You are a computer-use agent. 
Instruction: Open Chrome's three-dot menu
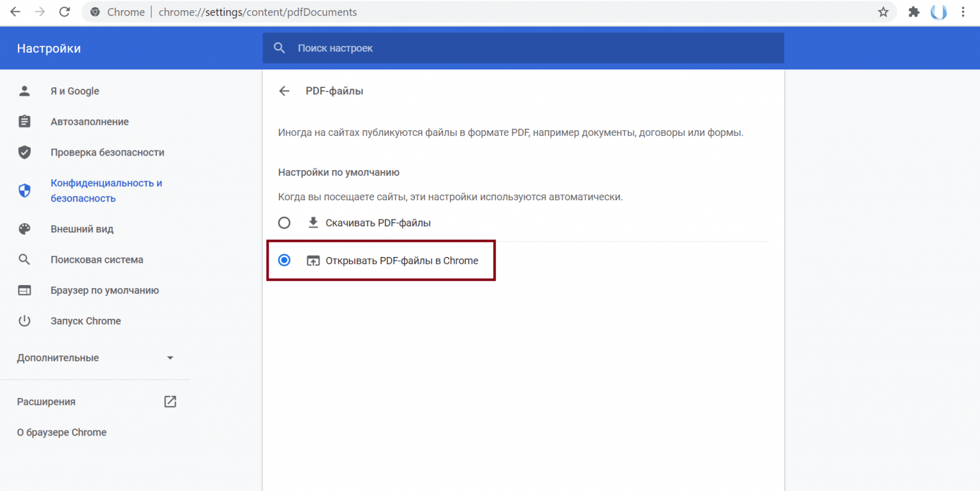(x=963, y=12)
